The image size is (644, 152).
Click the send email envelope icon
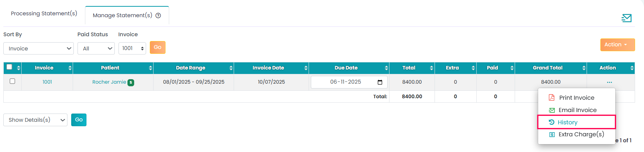pos(626,18)
